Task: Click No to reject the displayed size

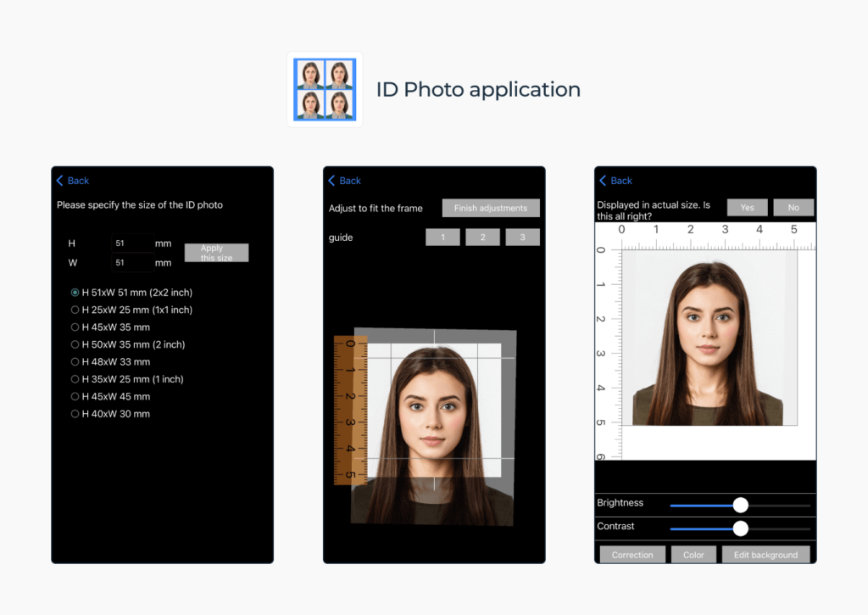Action: tap(793, 207)
